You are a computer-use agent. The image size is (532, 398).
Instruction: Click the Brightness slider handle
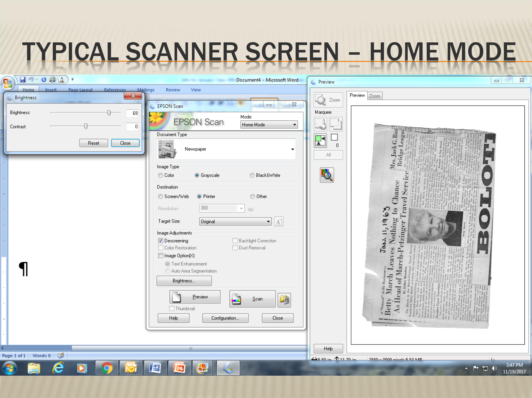[109, 113]
